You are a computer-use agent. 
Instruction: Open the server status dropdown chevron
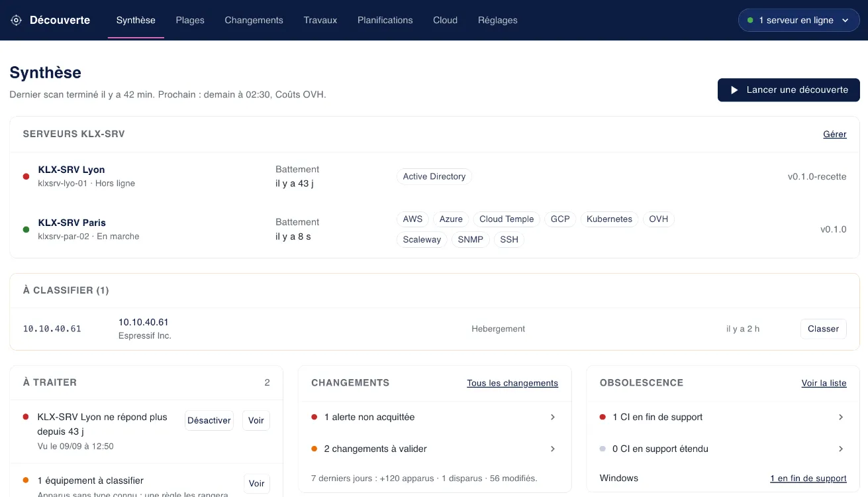pyautogui.click(x=845, y=21)
